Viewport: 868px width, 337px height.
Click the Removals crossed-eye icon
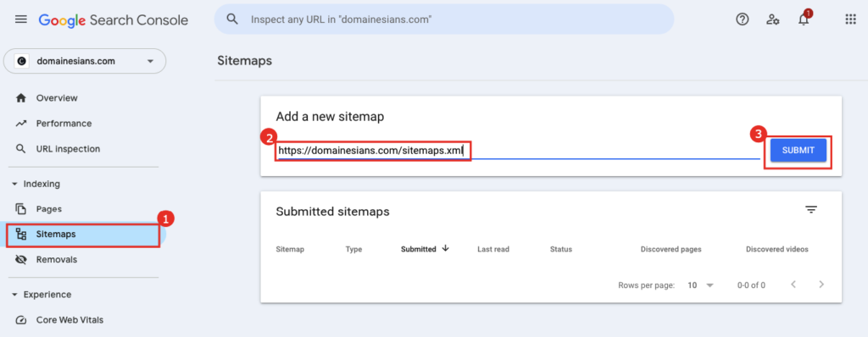click(21, 260)
